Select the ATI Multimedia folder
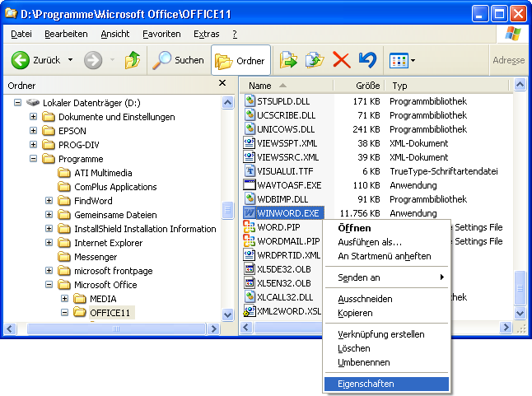 click(x=95, y=173)
